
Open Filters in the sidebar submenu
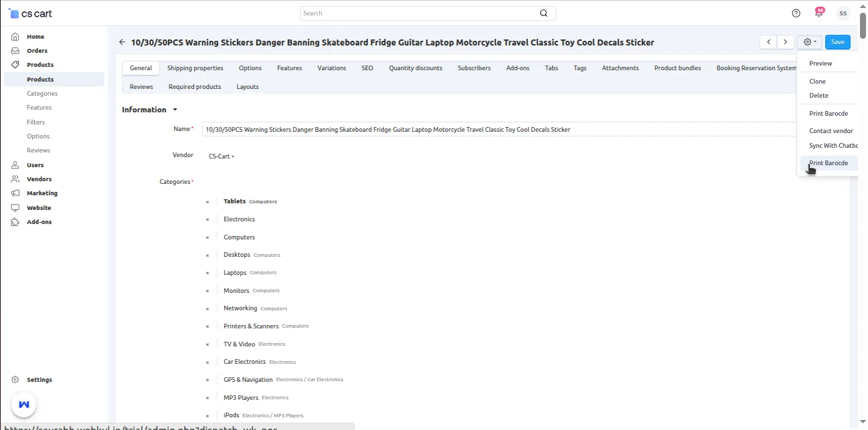point(36,122)
